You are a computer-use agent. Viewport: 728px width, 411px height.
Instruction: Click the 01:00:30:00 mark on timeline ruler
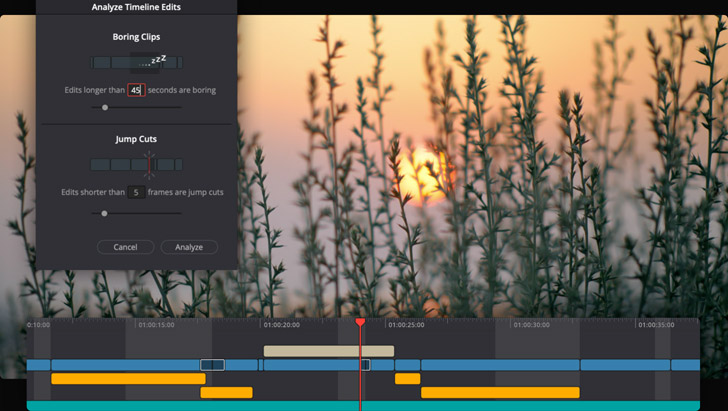click(531, 325)
